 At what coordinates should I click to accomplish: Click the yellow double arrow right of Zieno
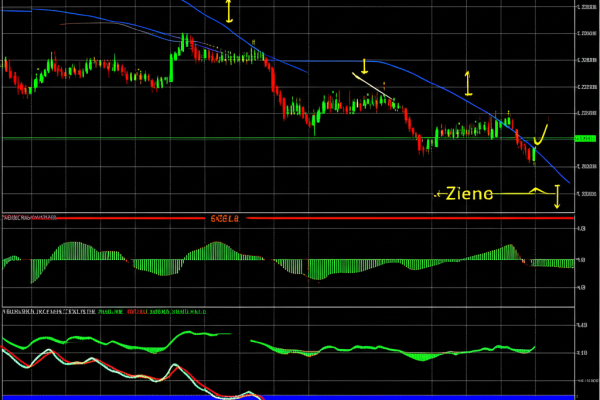(x=558, y=197)
